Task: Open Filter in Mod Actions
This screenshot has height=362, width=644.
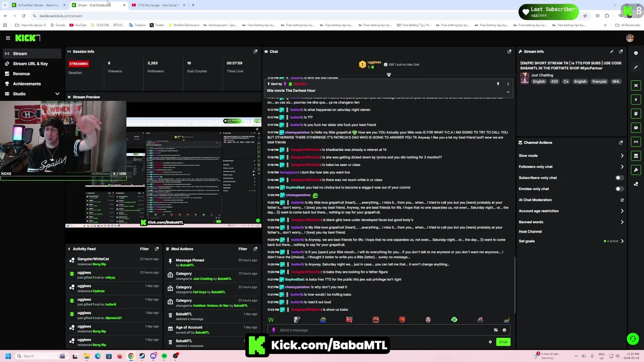Action: coord(243,249)
